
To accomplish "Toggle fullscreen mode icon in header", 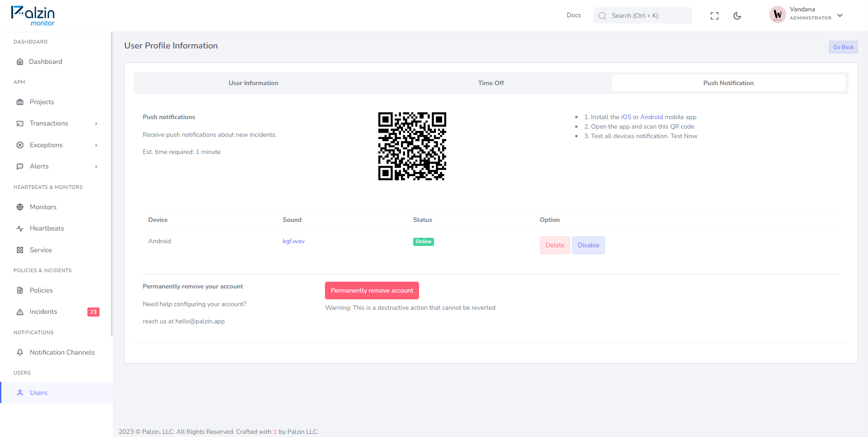I will (715, 16).
